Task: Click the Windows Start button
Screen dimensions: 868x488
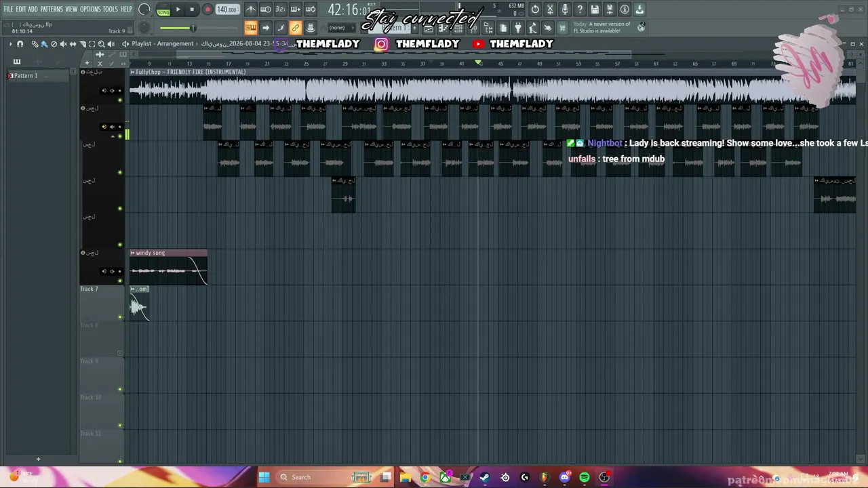Action: coord(264,477)
